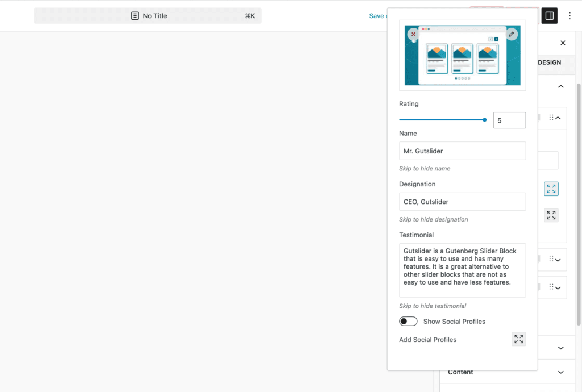The height and width of the screenshot is (392, 582).
Task: Toggle Show Social Profiles switch
Action: [408, 321]
